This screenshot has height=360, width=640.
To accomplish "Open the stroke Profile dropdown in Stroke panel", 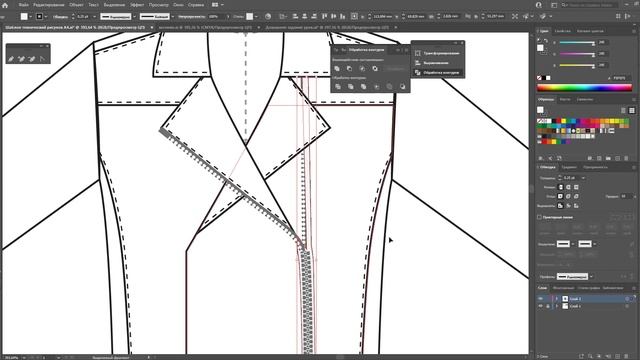I will [x=591, y=276].
